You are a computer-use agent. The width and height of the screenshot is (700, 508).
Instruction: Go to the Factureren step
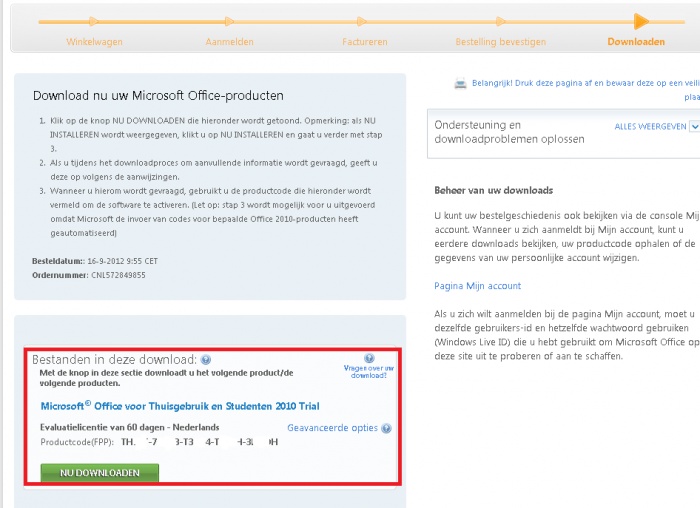pyautogui.click(x=365, y=42)
